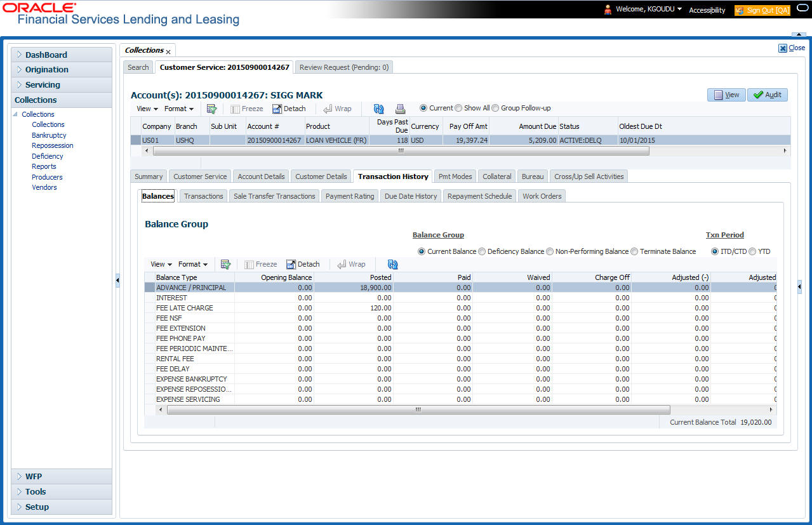Select Deficiency Balance radio option

click(483, 251)
